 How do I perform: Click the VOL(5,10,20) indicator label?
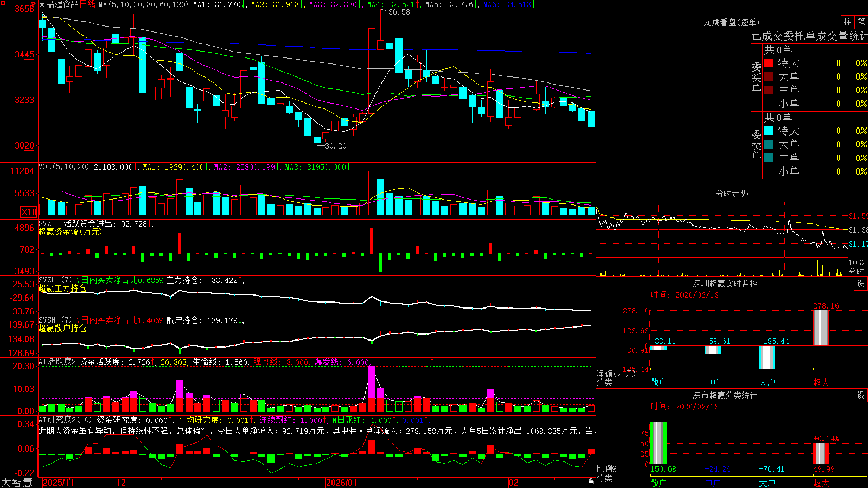click(63, 167)
